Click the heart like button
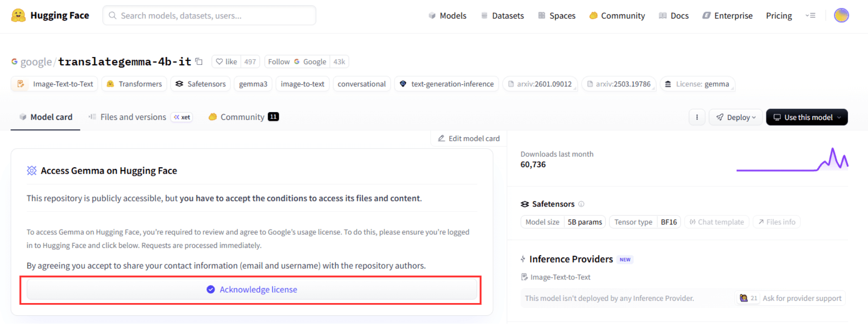Viewport: 868px width, 324px height. [227, 62]
